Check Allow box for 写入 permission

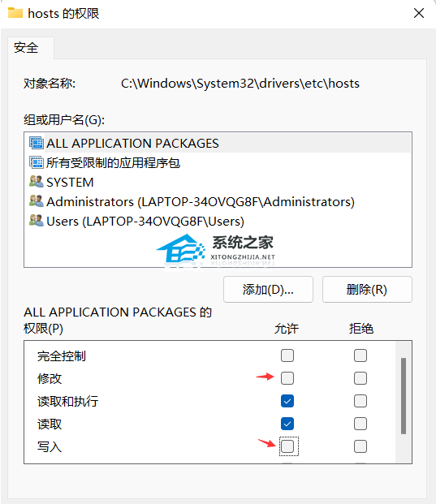tap(287, 446)
